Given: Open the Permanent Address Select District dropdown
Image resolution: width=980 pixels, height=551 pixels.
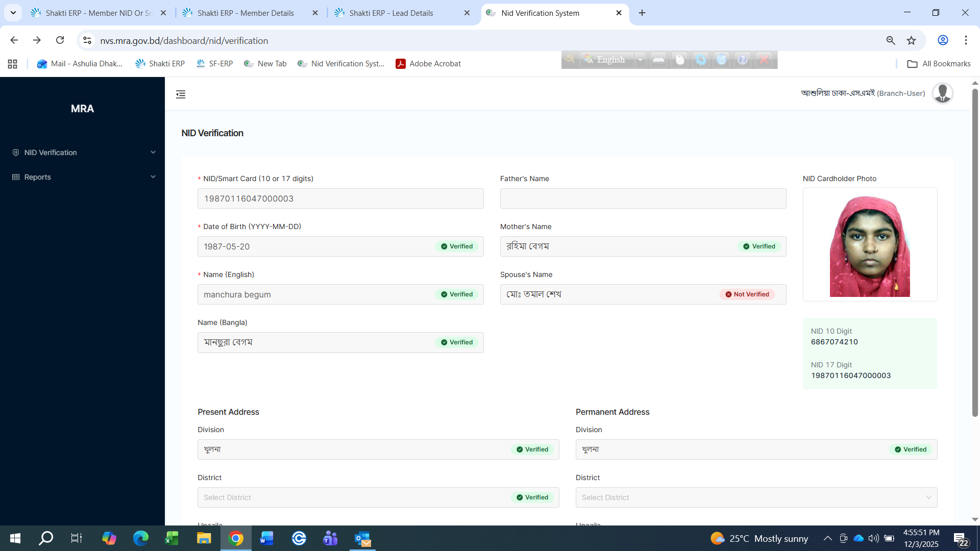Looking at the screenshot, I should point(756,497).
